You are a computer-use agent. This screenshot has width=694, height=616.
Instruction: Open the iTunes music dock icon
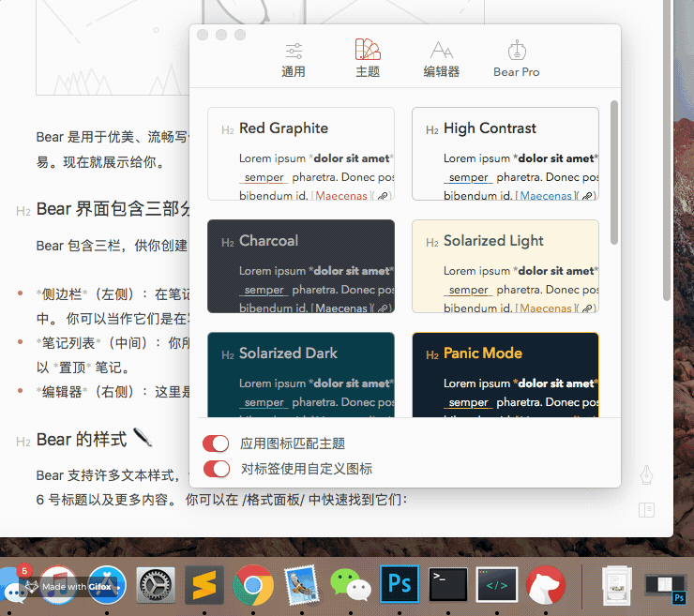click(x=58, y=585)
